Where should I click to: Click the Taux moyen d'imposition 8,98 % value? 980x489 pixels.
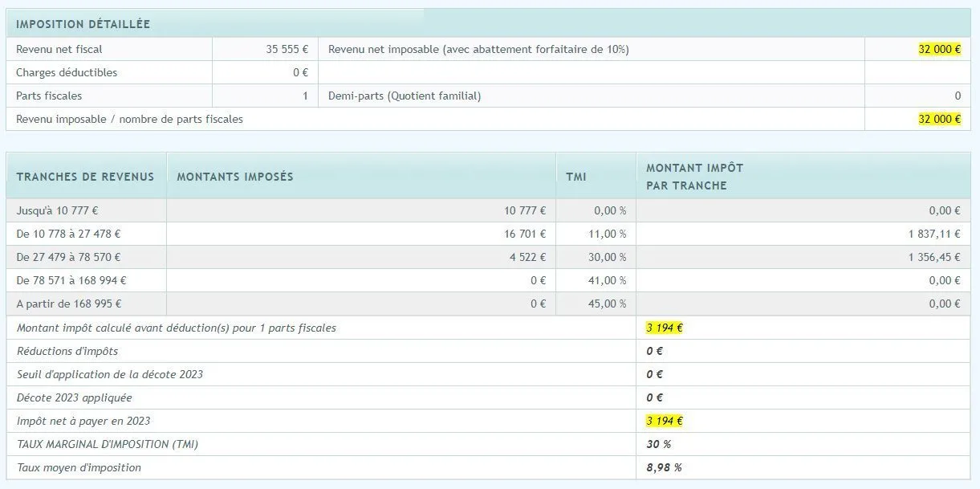click(664, 467)
